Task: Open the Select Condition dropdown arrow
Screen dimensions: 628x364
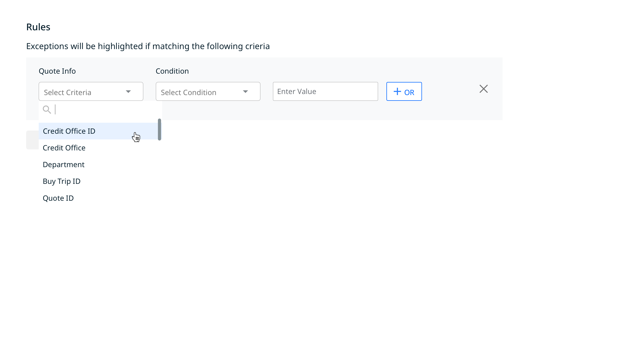Action: click(246, 92)
